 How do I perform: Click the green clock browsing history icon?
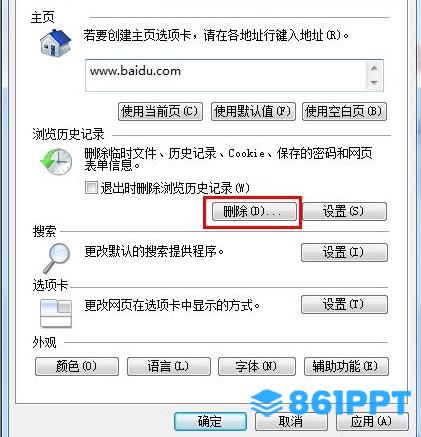pos(56,162)
